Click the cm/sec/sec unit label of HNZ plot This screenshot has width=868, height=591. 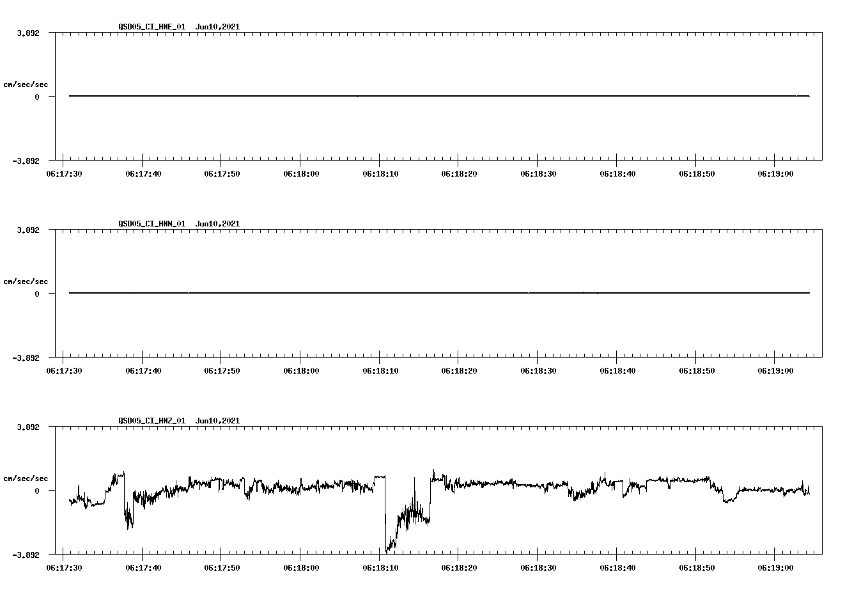click(26, 478)
